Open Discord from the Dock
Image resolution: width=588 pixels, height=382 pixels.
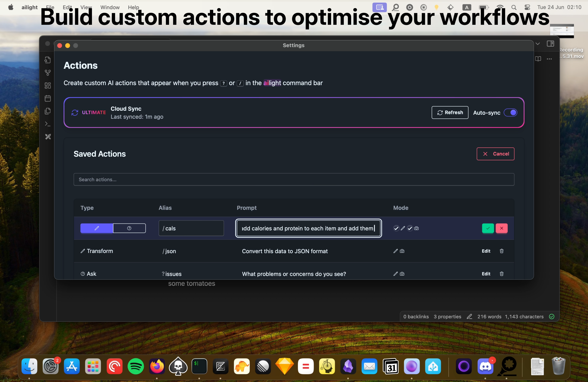click(485, 366)
